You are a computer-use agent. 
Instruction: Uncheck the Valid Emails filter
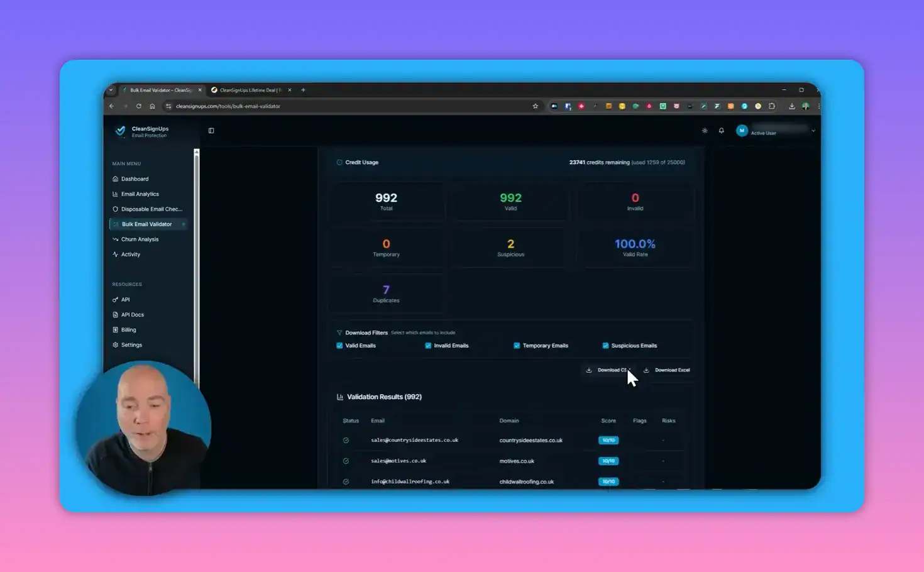coord(339,346)
